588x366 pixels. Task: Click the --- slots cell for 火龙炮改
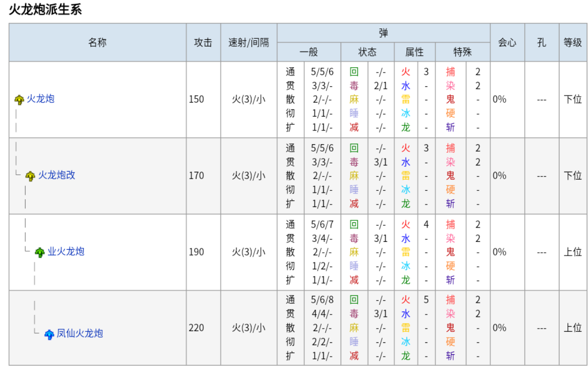click(541, 176)
